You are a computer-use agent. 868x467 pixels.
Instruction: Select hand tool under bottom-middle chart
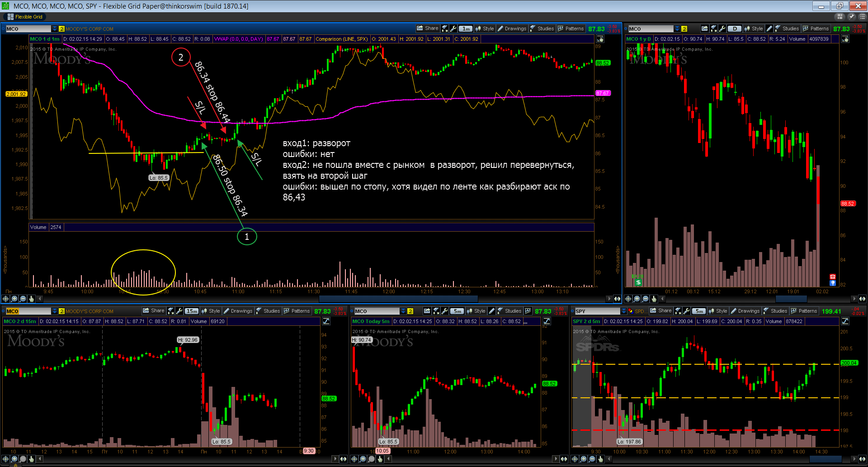click(x=380, y=459)
